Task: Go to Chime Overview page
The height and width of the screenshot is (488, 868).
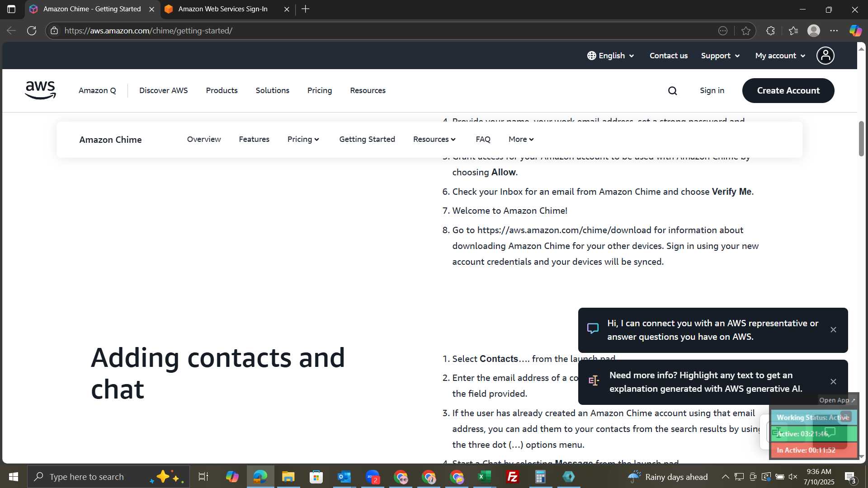Action: (x=204, y=139)
